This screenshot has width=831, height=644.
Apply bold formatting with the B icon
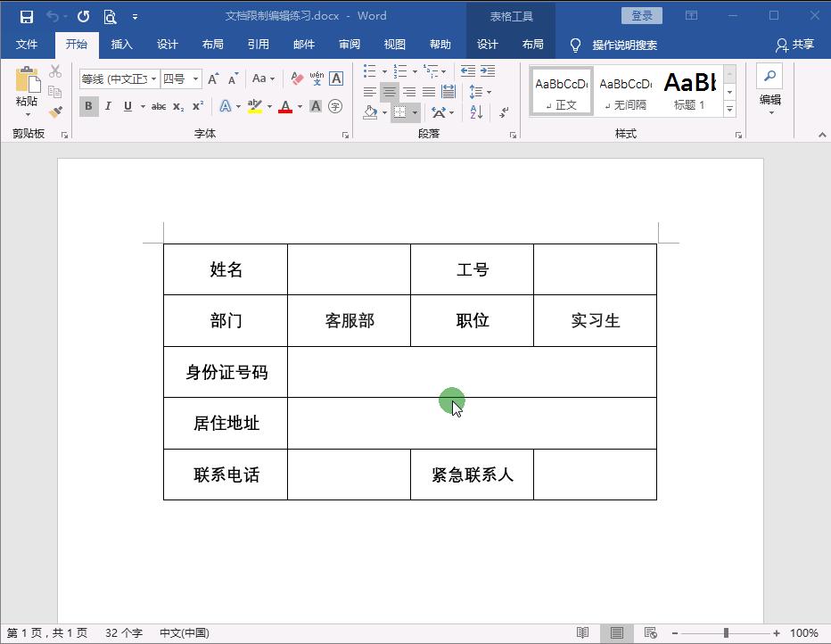88,106
